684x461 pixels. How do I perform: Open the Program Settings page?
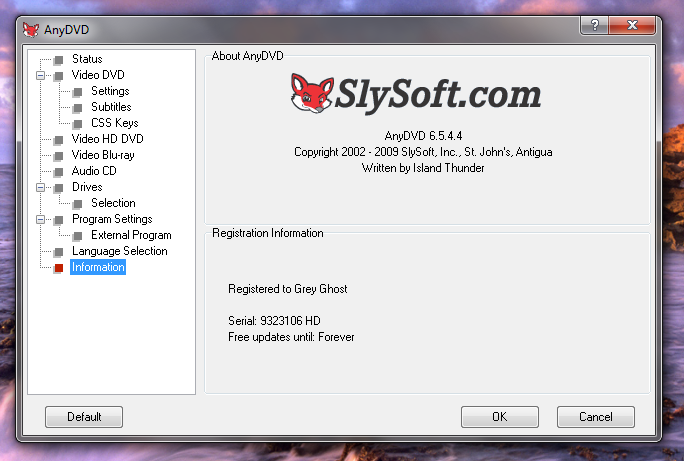pyautogui.click(x=112, y=219)
